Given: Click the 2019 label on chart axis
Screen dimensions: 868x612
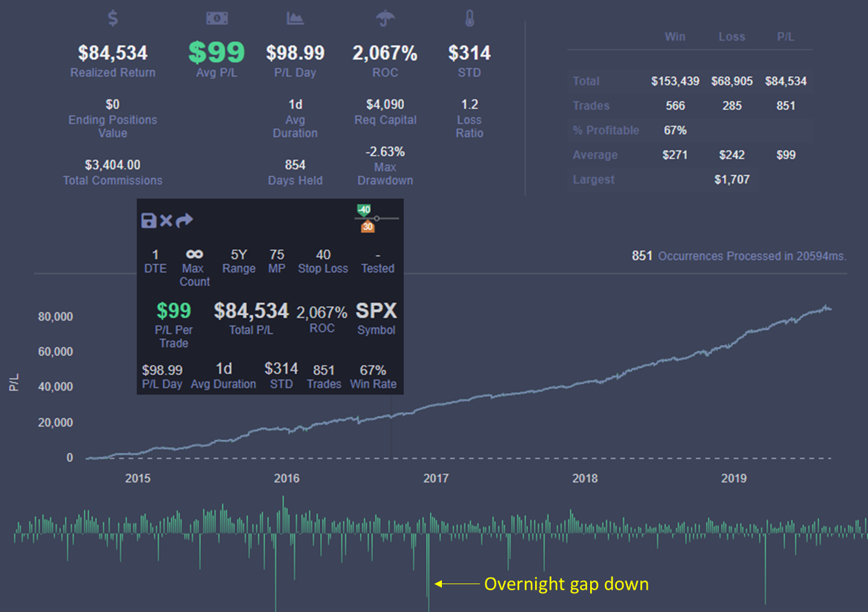Looking at the screenshot, I should pyautogui.click(x=734, y=479).
